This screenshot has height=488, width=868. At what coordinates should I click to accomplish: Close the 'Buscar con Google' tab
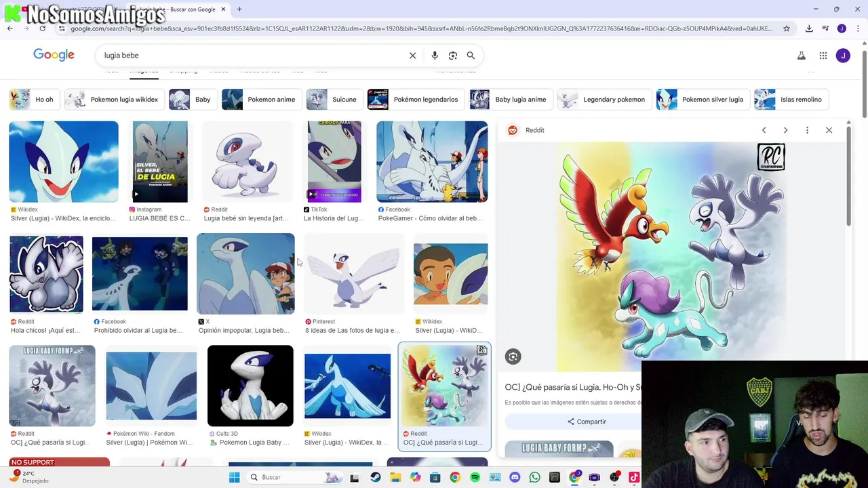pyautogui.click(x=223, y=9)
